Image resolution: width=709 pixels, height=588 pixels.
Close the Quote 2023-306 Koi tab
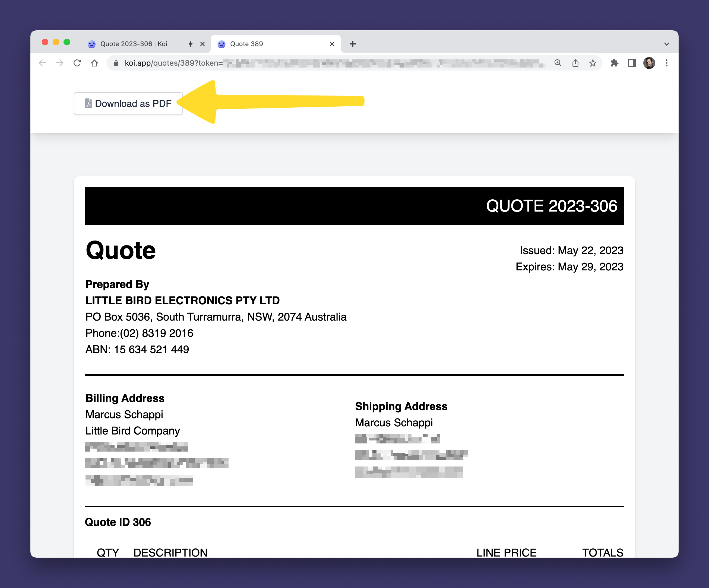pyautogui.click(x=202, y=44)
